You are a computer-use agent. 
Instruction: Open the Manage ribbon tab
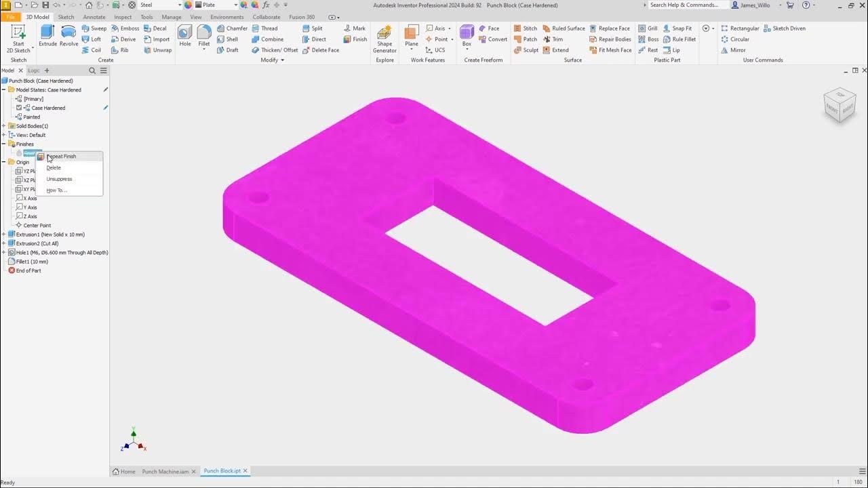(x=172, y=17)
